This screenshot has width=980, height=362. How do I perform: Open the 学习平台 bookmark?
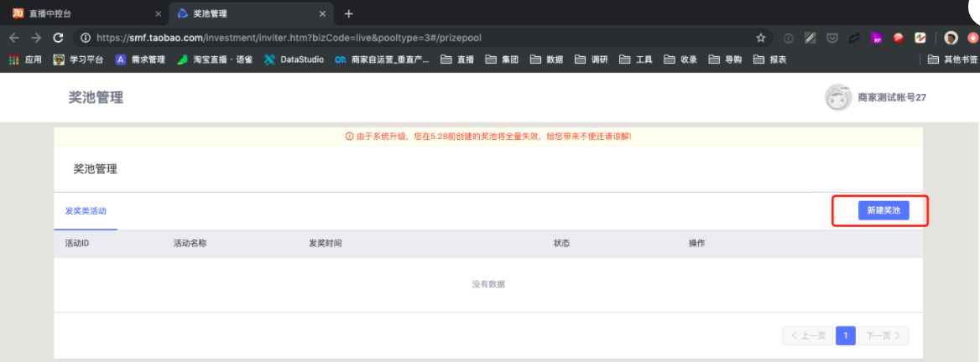78,60
